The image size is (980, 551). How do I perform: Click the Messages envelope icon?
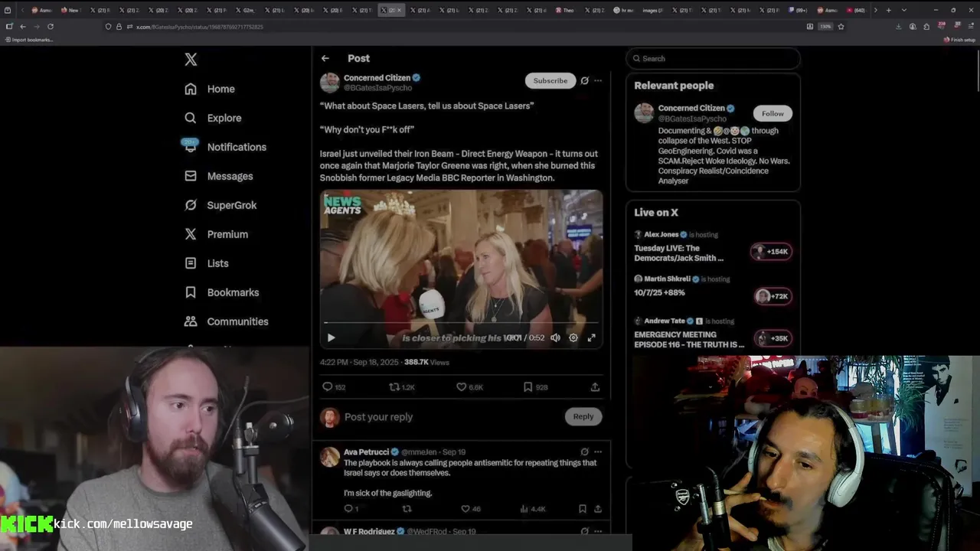[191, 176]
